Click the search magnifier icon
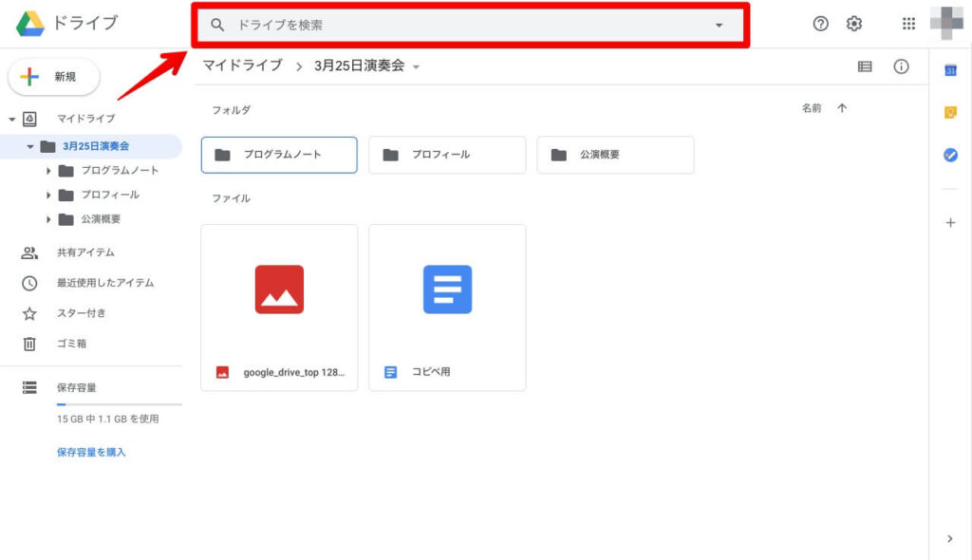972x560 pixels. (217, 25)
